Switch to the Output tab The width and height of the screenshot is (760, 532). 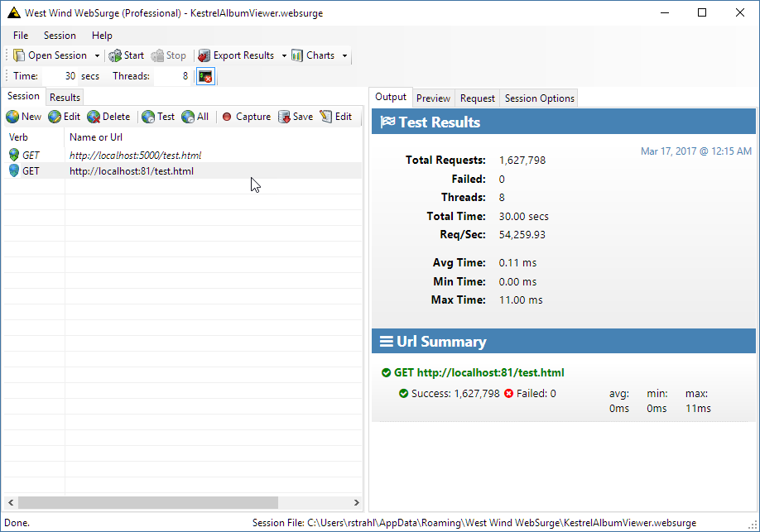coord(391,97)
